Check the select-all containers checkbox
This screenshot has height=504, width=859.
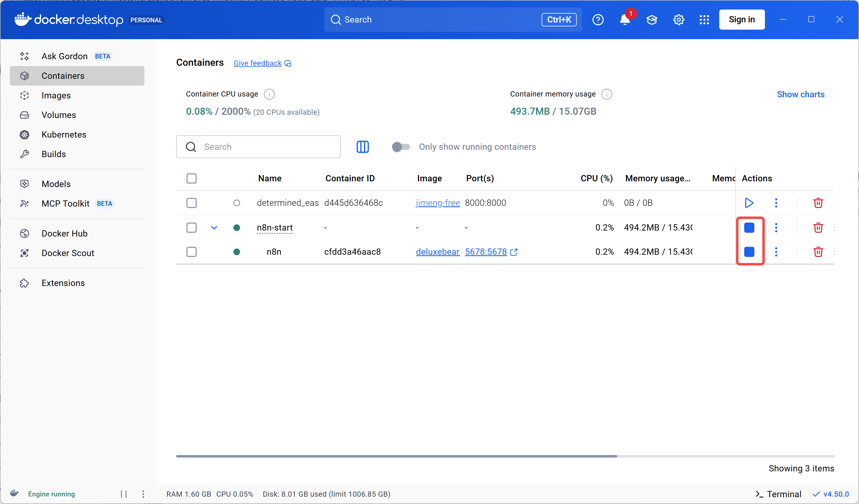pyautogui.click(x=191, y=178)
